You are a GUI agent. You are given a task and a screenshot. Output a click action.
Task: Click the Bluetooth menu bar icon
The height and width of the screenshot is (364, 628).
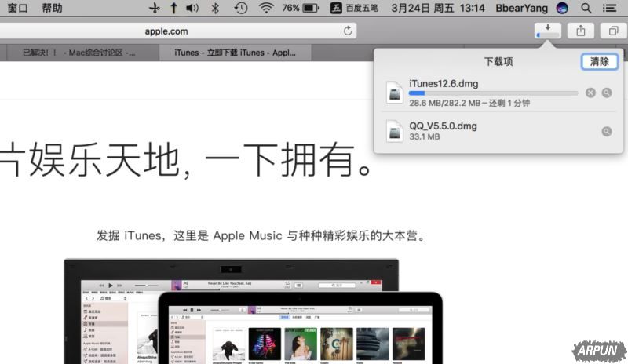(215, 8)
